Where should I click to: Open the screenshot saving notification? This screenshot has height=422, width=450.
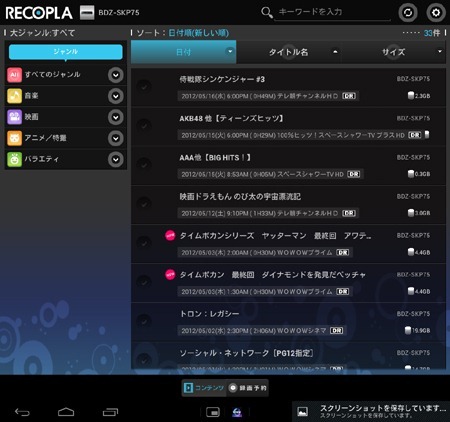[371, 411]
